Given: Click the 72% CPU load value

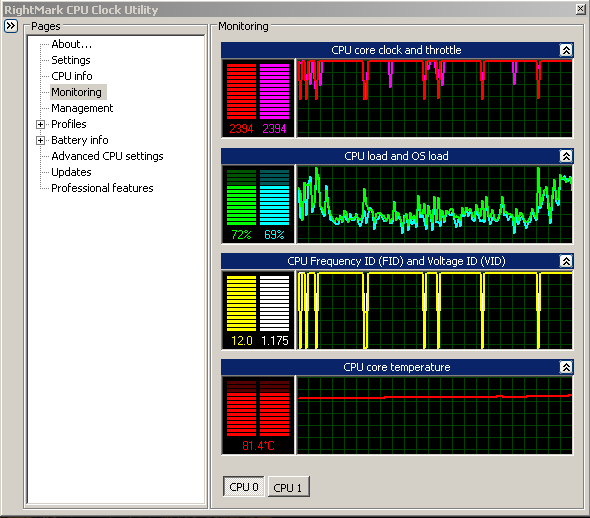Looking at the screenshot, I should point(241,235).
